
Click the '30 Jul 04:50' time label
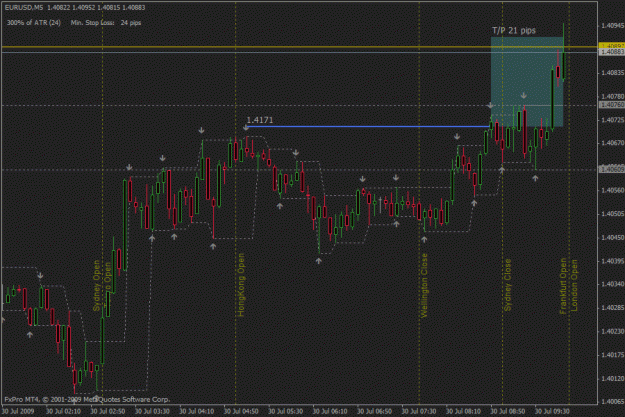point(241,411)
